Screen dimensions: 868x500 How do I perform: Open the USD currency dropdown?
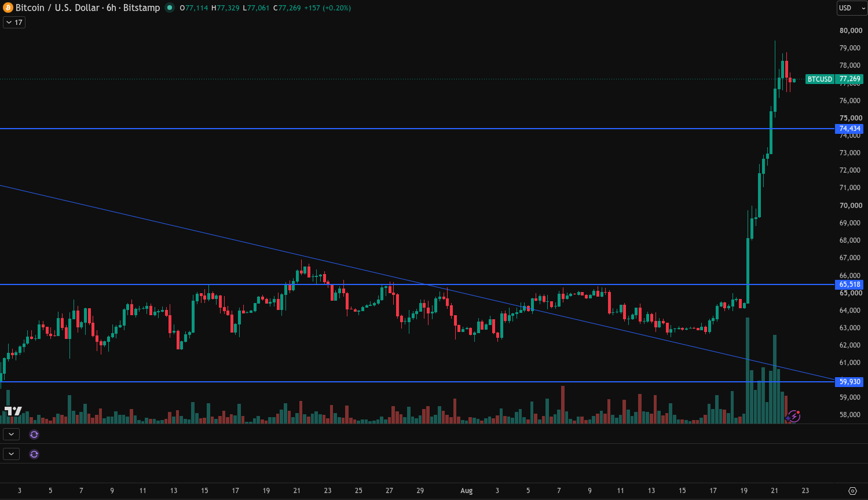point(851,8)
